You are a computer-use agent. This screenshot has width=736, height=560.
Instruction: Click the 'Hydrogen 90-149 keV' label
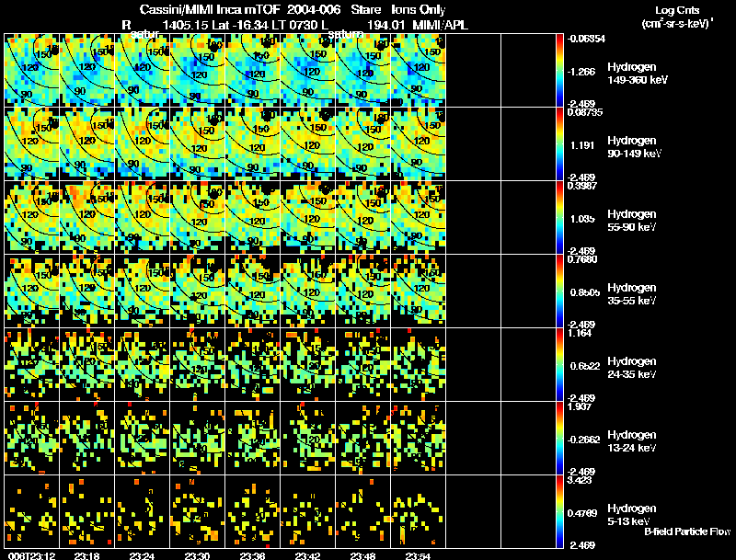point(634,147)
